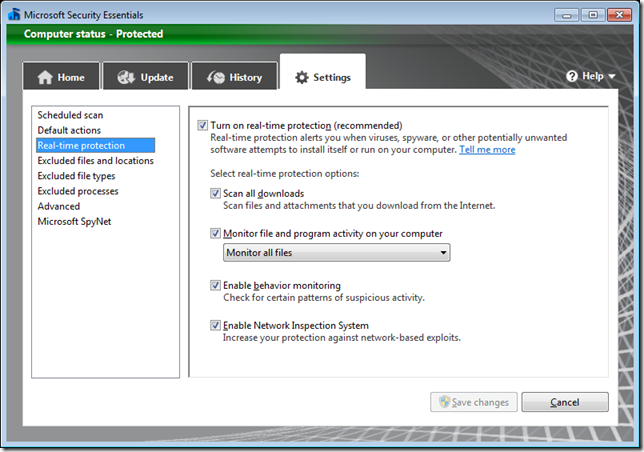Click the shield icon on Save changes
Image resolution: width=644 pixels, height=452 pixels.
(x=444, y=402)
